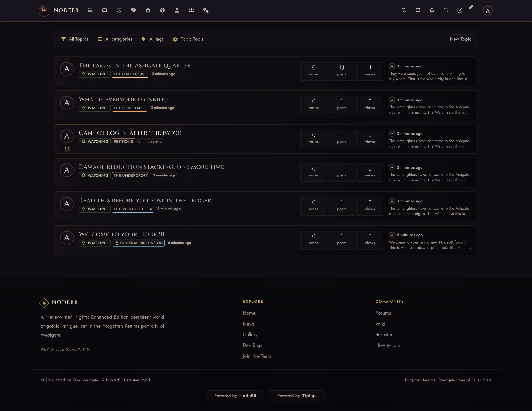Open the Register footer link

coord(384,335)
